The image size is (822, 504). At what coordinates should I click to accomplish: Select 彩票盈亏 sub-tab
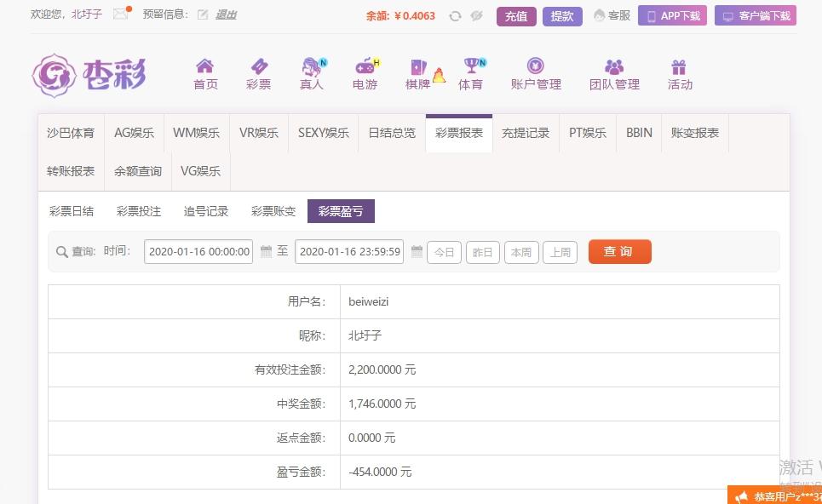[x=341, y=211]
